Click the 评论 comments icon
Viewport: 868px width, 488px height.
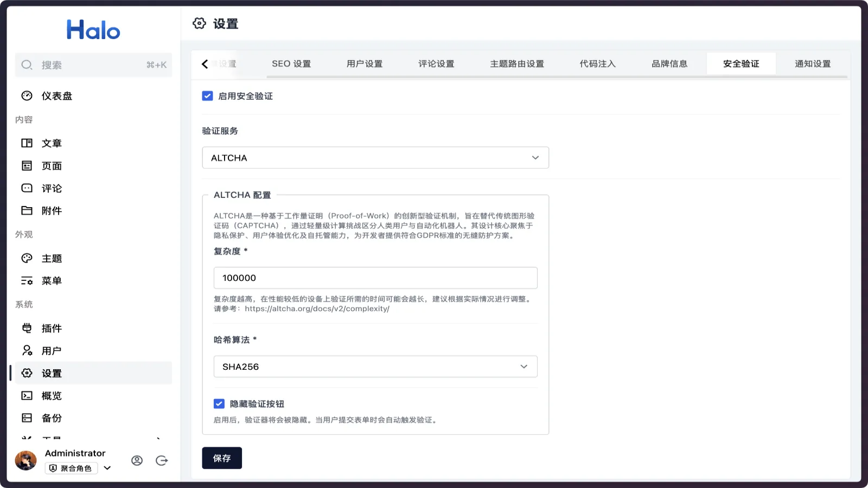tap(27, 188)
